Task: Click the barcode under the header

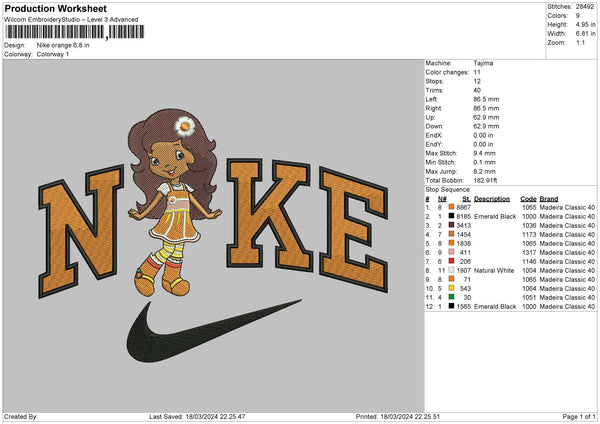Action: 75,32
